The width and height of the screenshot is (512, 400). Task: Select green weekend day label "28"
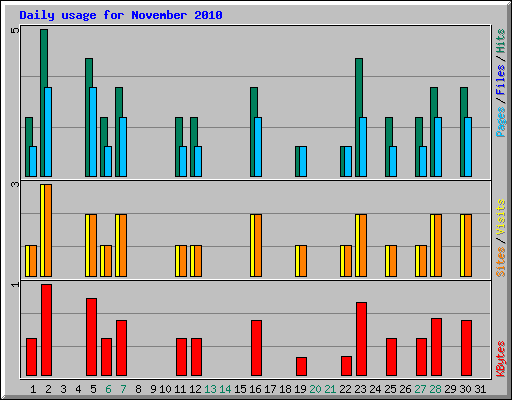tap(435, 389)
